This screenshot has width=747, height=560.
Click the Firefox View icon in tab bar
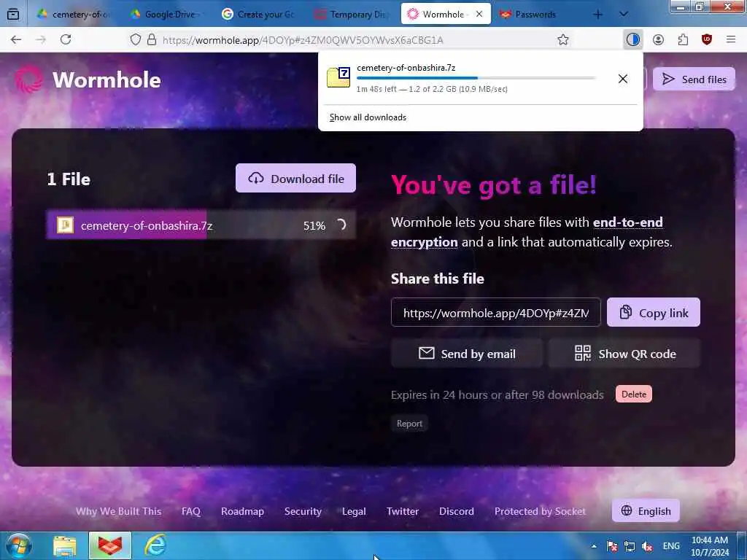(x=13, y=15)
